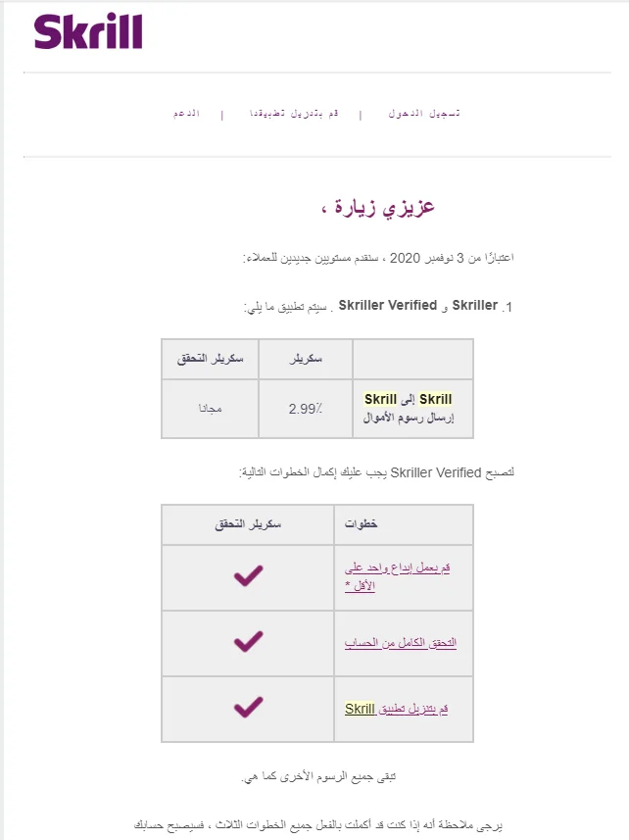Click the 'عزيزي زيارة' greeting heading
The width and height of the screenshot is (629, 840).
[377, 208]
